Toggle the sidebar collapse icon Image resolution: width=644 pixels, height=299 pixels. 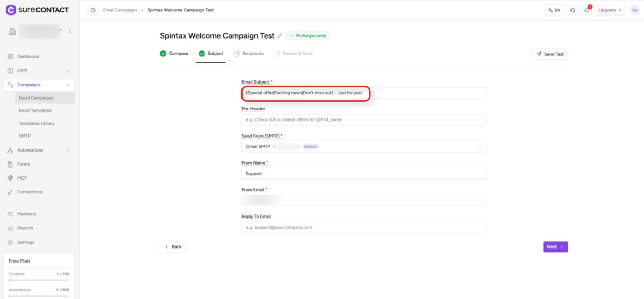pos(93,10)
